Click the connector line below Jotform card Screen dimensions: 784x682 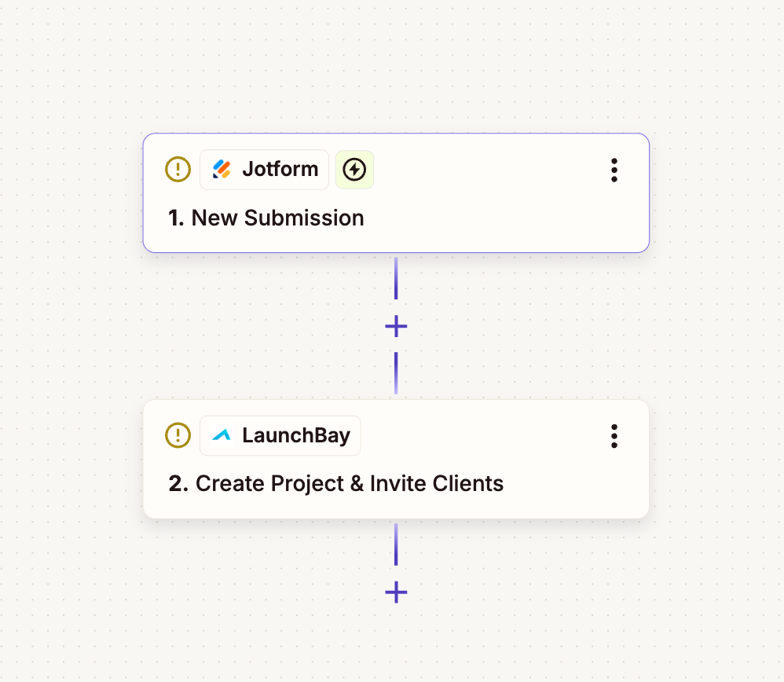click(x=396, y=278)
